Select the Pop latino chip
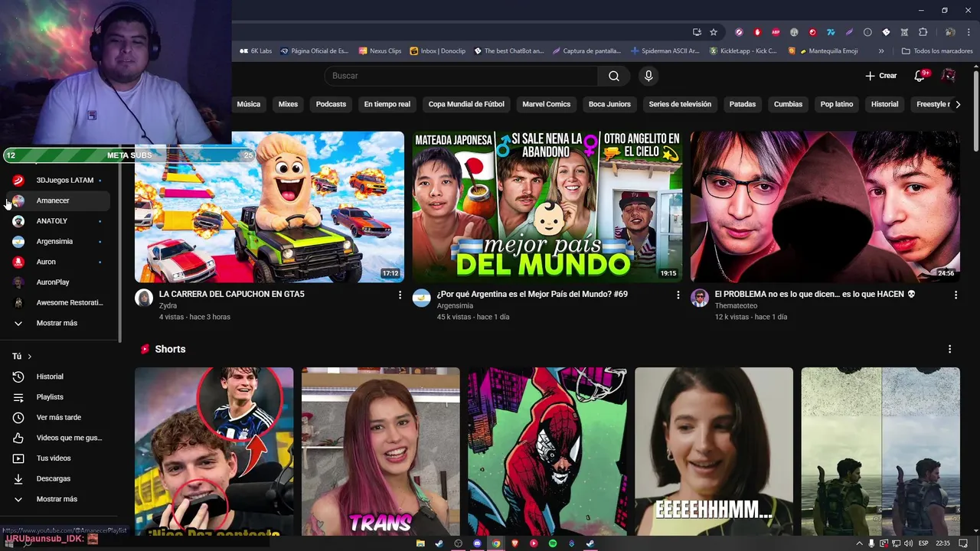Image resolution: width=980 pixels, height=551 pixels. tap(837, 104)
